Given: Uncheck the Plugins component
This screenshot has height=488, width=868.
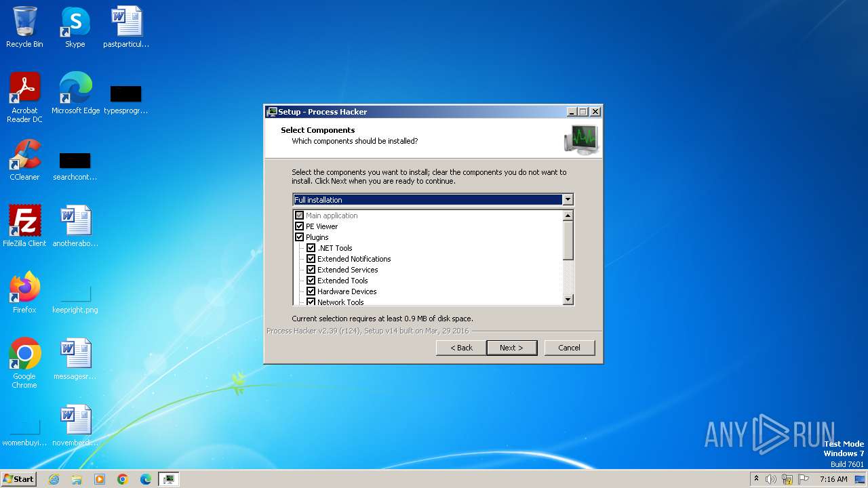Looking at the screenshot, I should (x=300, y=237).
